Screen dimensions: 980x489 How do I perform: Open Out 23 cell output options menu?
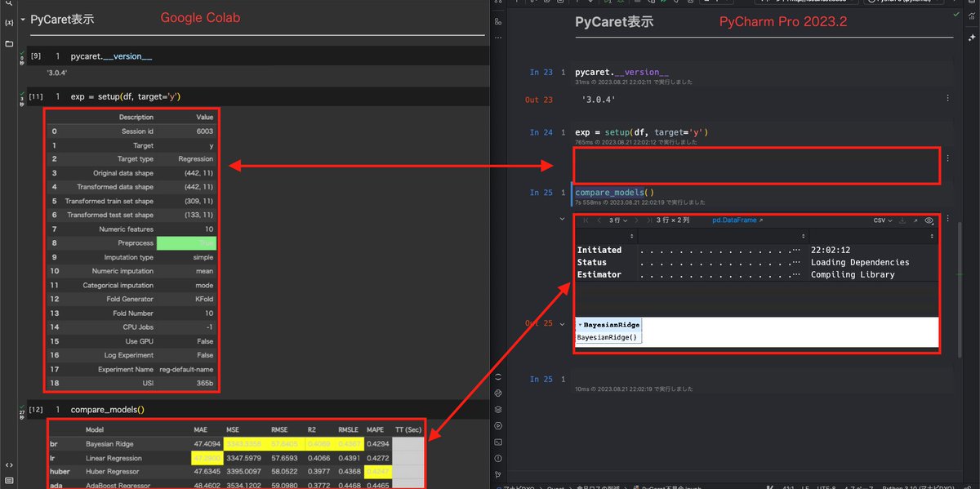click(x=947, y=99)
